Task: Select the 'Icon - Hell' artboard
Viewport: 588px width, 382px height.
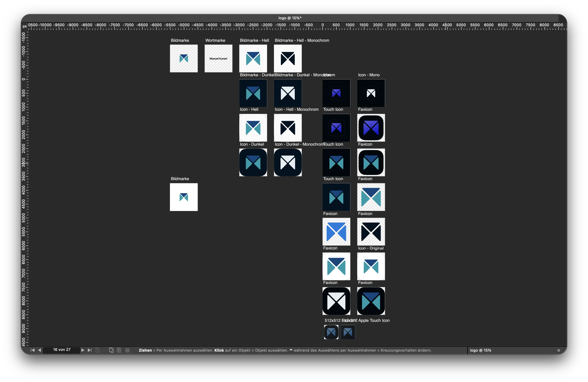Action: (253, 128)
